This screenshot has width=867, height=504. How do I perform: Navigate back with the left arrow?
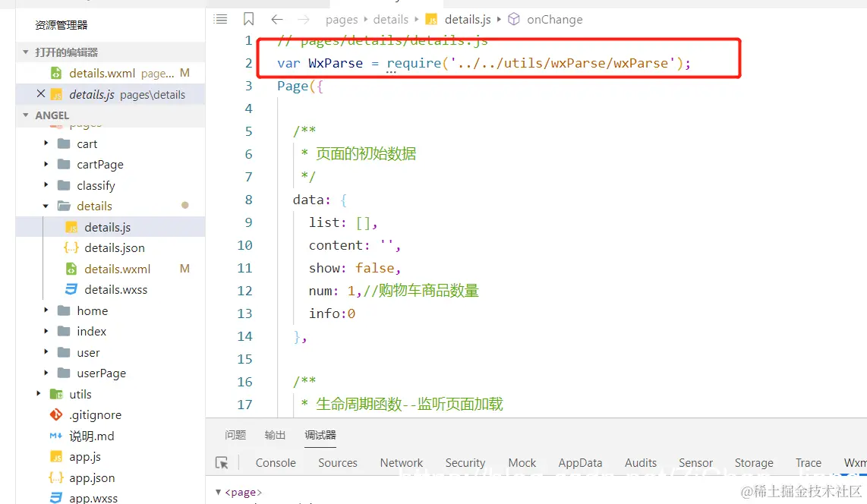tap(277, 20)
